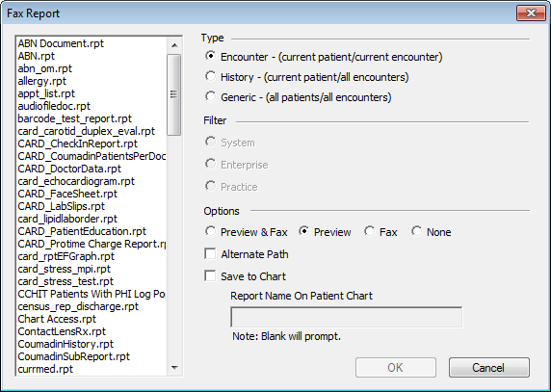Click the report list scroll-down arrow
This screenshot has height=392, width=551.
pos(174,368)
